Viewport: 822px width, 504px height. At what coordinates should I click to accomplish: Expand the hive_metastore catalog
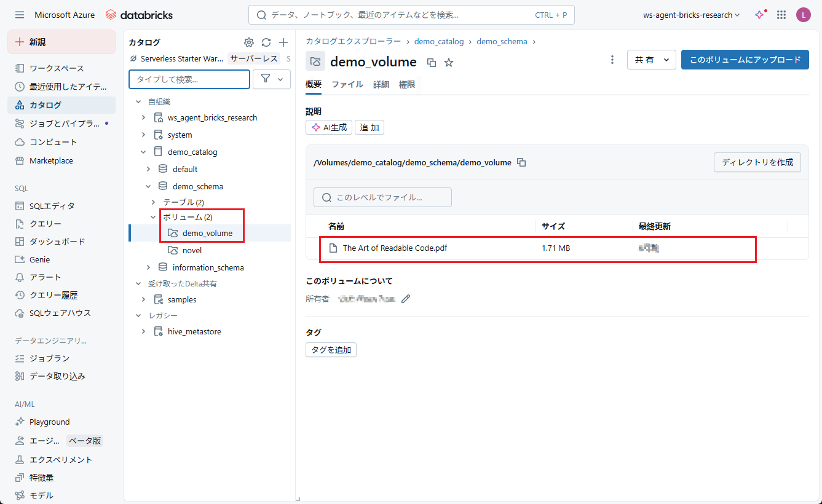143,331
